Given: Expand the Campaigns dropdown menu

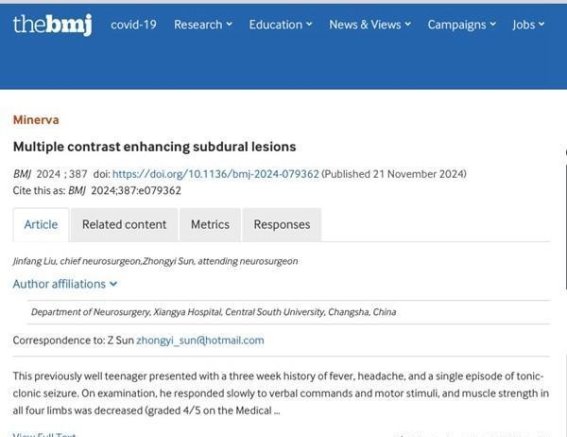Looking at the screenshot, I should pyautogui.click(x=462, y=25).
